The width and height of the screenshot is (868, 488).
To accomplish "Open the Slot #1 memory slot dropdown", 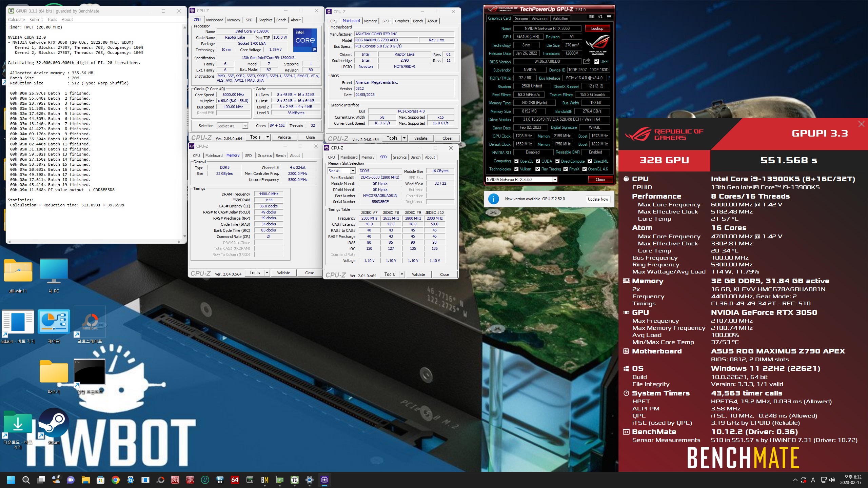I will point(341,171).
